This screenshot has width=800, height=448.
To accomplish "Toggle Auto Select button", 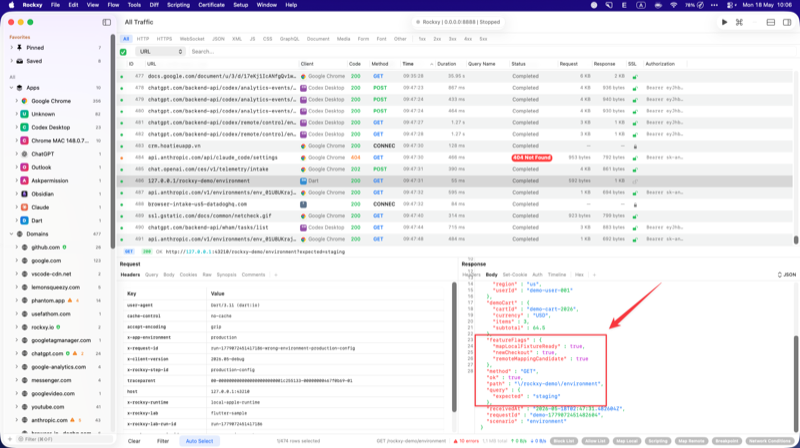I will pos(199,441).
